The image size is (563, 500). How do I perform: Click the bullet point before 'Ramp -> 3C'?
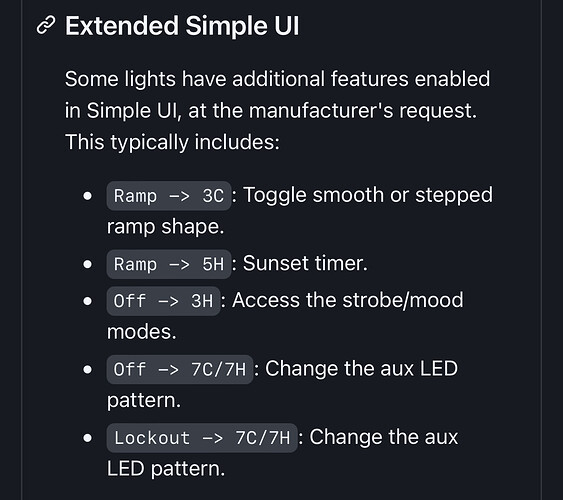tap(87, 196)
